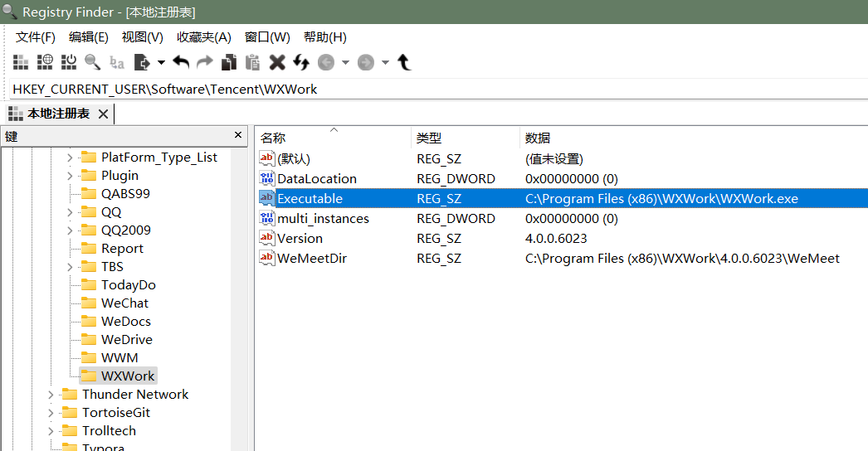Click the Copy icon in toolbar
Screen dimensions: 868x451
228,62
